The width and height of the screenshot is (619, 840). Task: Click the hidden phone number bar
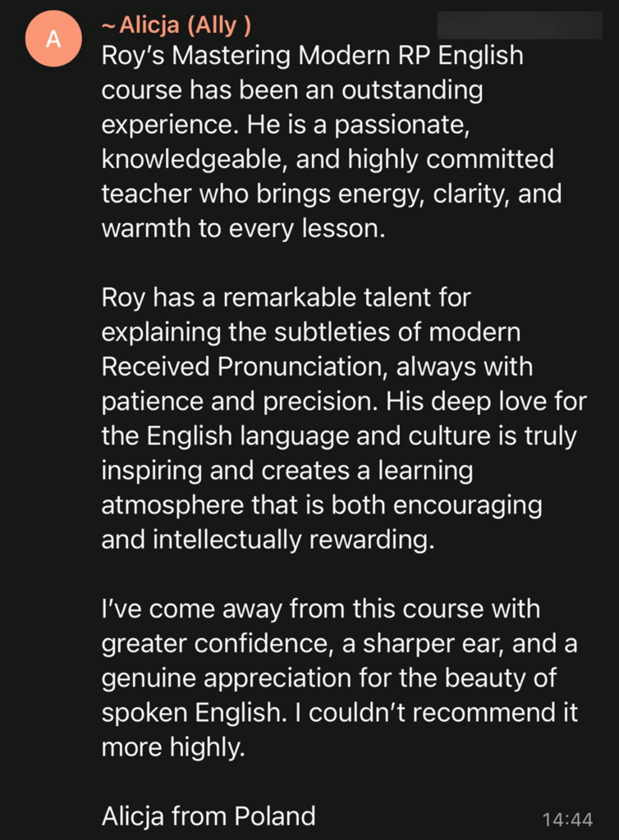tap(519, 25)
